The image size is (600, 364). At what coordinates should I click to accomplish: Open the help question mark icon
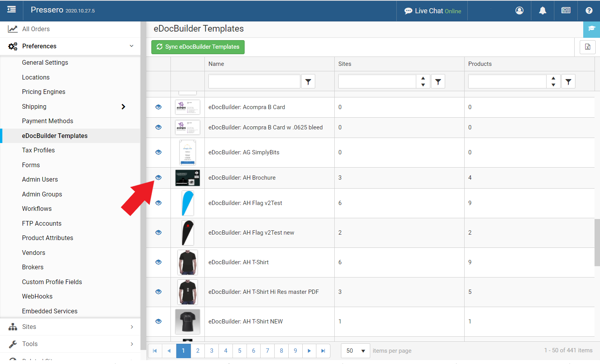(589, 11)
